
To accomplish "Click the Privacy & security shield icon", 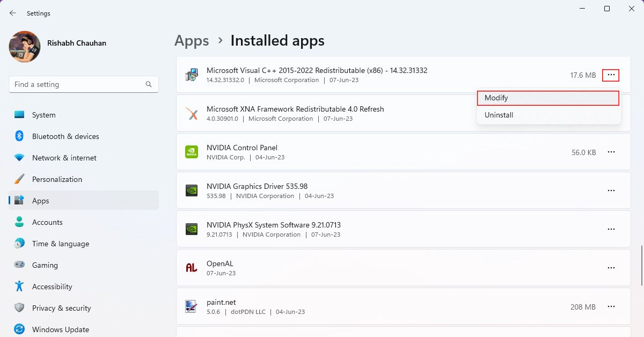I will point(19,308).
